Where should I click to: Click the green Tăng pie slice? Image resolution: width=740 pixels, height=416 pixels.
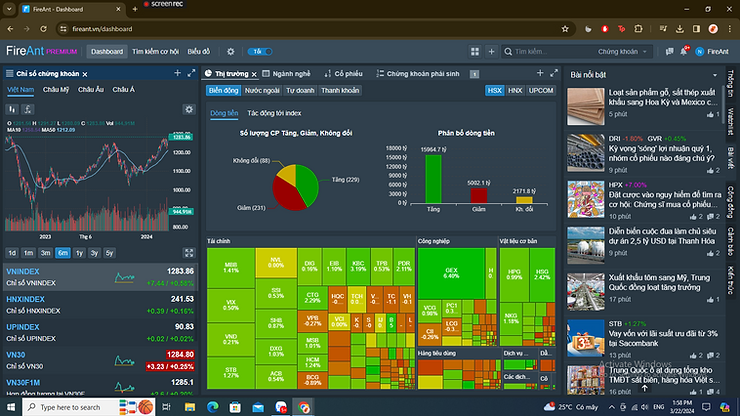pos(308,184)
